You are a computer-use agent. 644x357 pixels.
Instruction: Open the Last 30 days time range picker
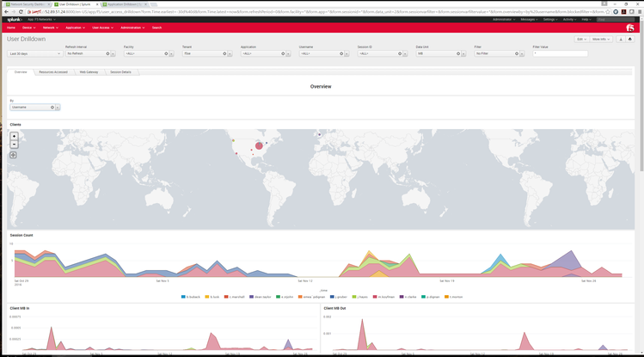[34, 54]
